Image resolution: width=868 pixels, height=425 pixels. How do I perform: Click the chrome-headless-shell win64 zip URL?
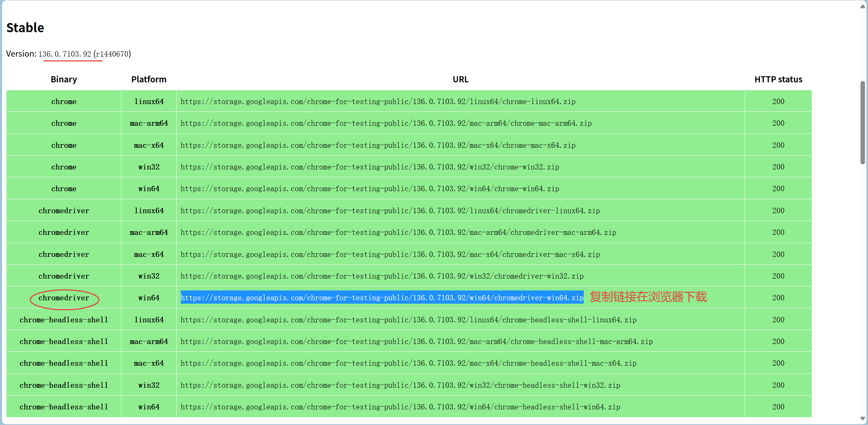click(400, 407)
